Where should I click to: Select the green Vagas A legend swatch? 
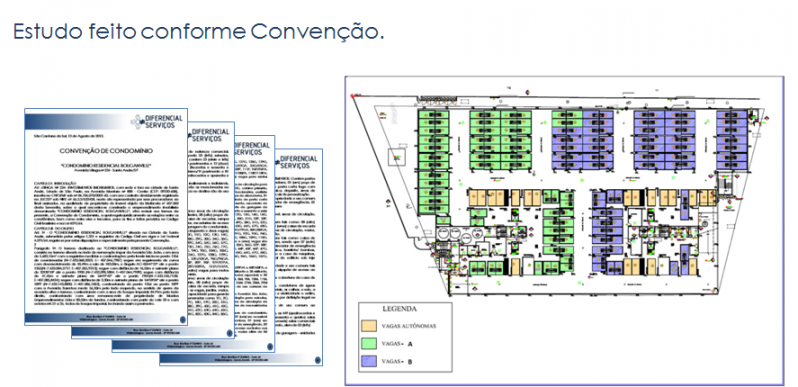368,344
